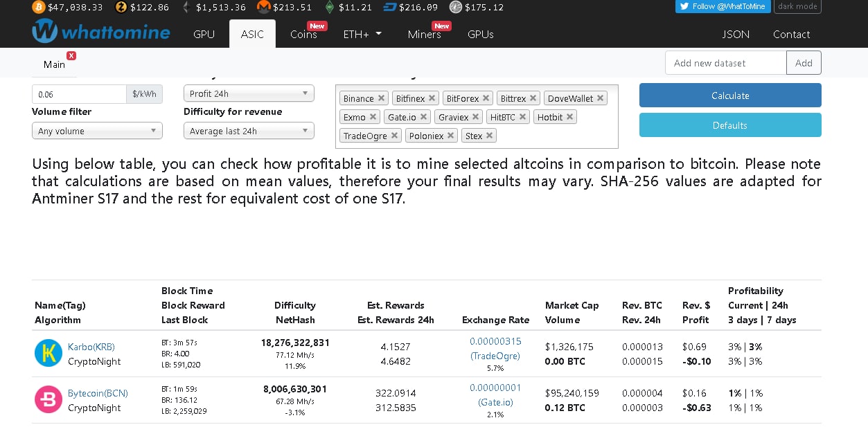The width and height of the screenshot is (868, 427).
Task: Click the Calculate button
Action: pos(730,96)
